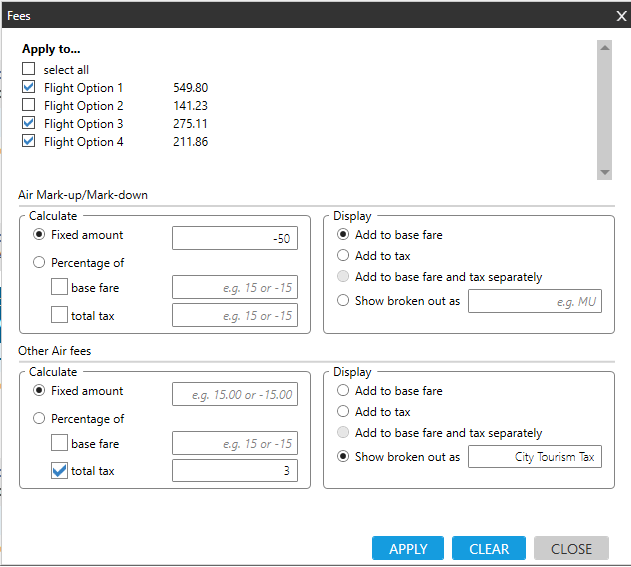Select Percentage of radio in Air Mark-up
This screenshot has width=631, height=567.
(x=40, y=263)
